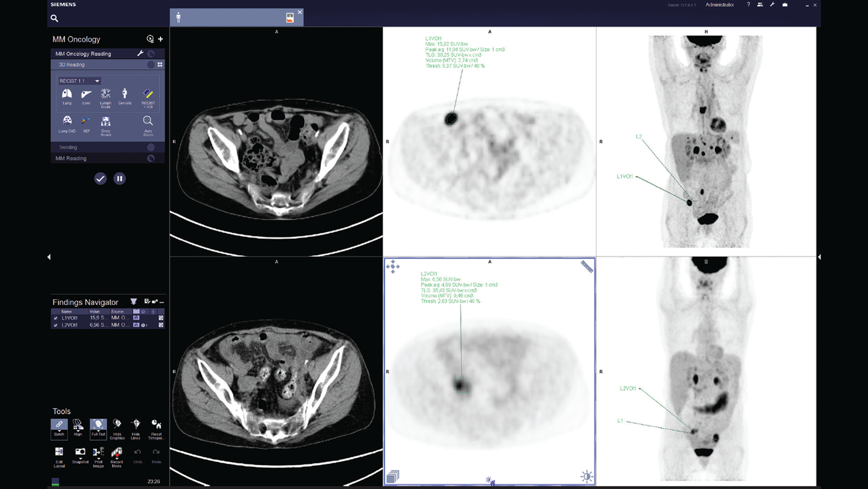Click the brightness windowing icon in PET view
Image resolution: width=868 pixels, height=489 pixels.
[586, 476]
